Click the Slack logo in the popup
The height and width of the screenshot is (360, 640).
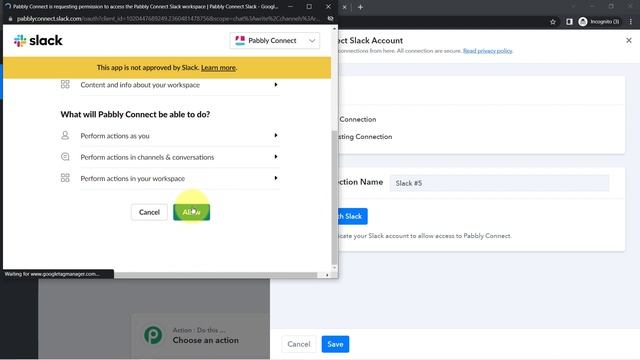(x=38, y=40)
